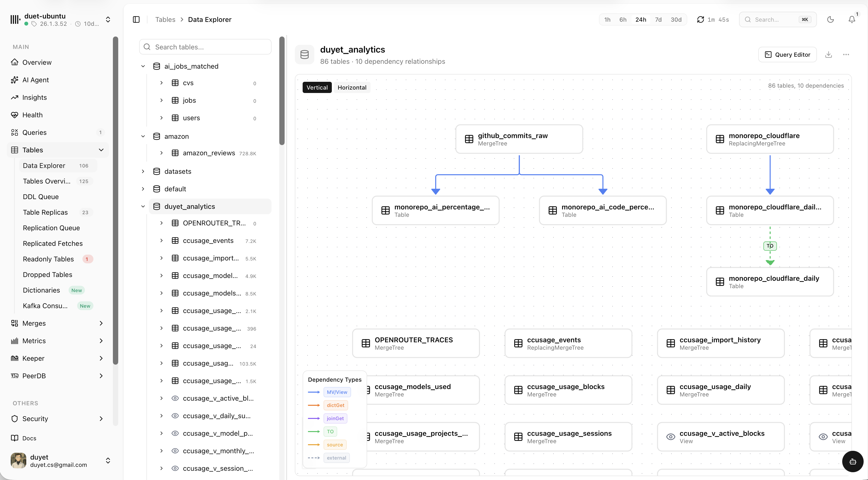868x480 pixels.
Task: Expand the datasets database
Action: coord(143,171)
